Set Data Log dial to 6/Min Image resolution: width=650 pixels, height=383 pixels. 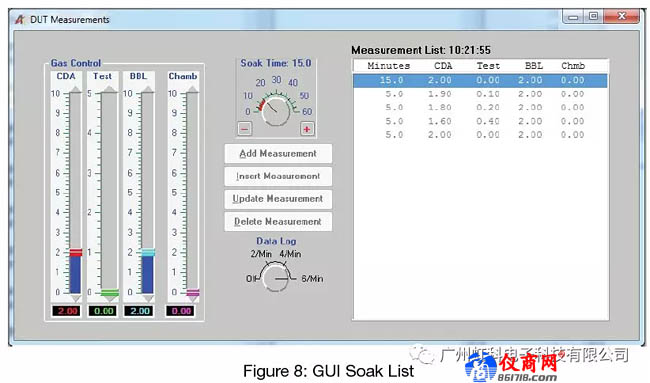312,279
